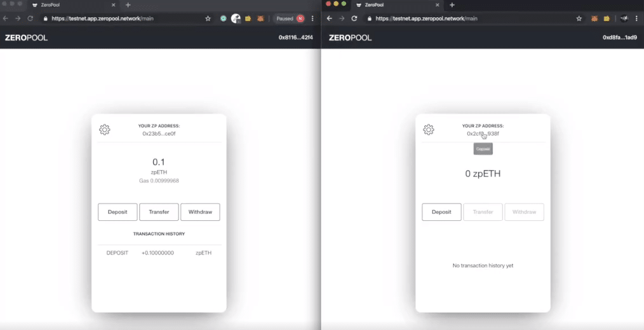Open yellow extension icon in right browser
This screenshot has height=330, width=644.
[x=607, y=18]
